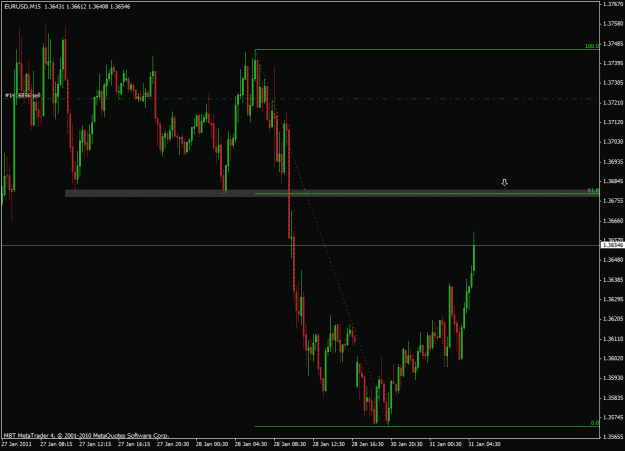625x451 pixels.
Task: Click the 1.37120 price axis label
Action: 613,122
